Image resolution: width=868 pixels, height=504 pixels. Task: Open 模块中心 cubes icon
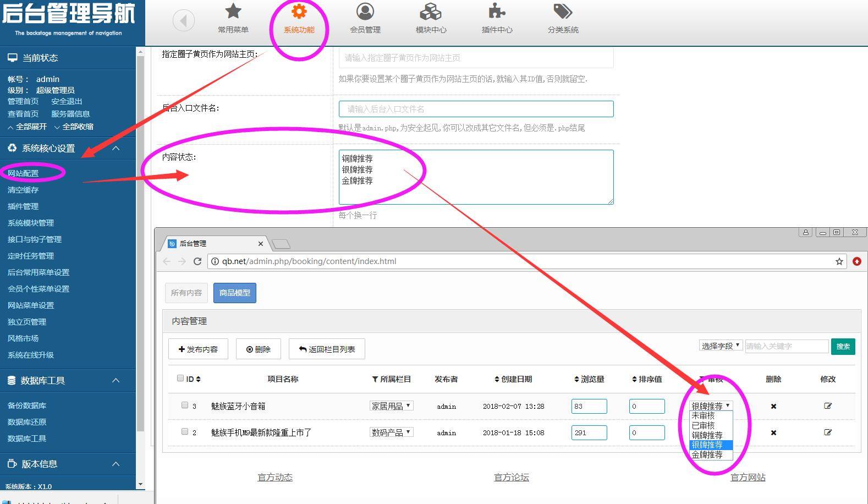431,12
